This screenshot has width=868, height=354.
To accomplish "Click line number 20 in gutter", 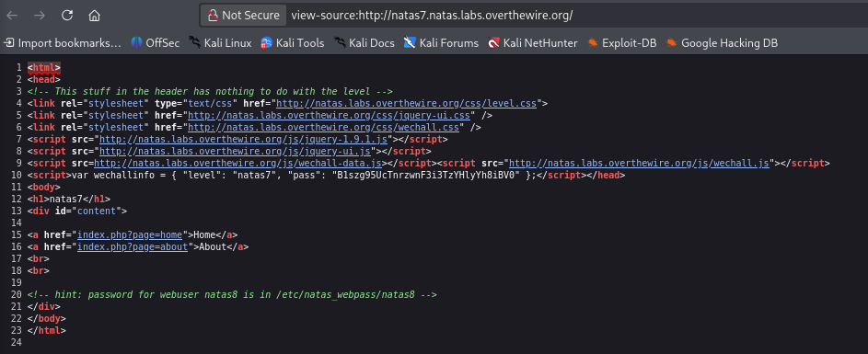I will (16, 295).
